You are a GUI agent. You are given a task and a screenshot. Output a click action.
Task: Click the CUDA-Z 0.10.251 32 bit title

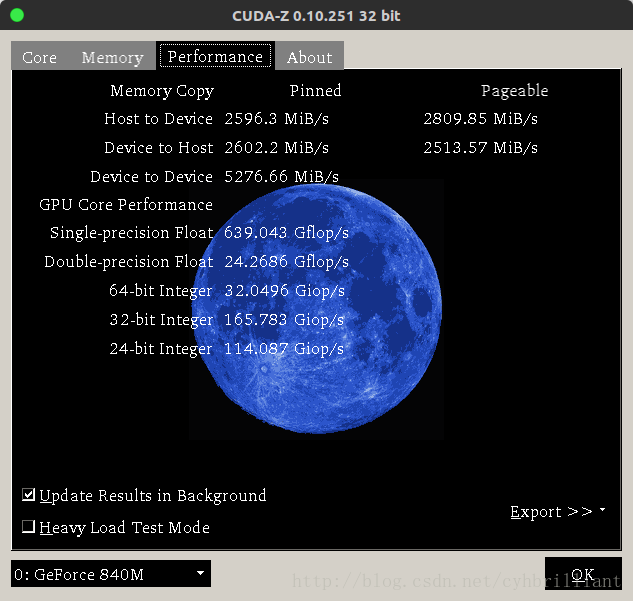pos(316,16)
